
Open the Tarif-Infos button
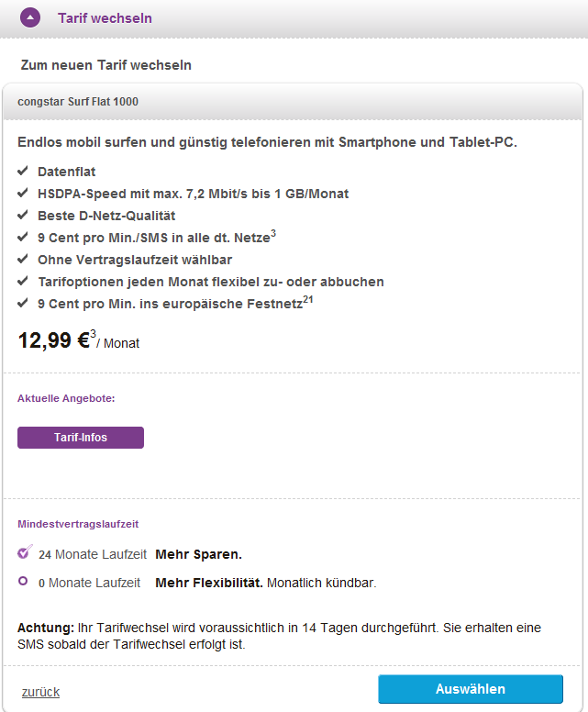[x=81, y=438]
